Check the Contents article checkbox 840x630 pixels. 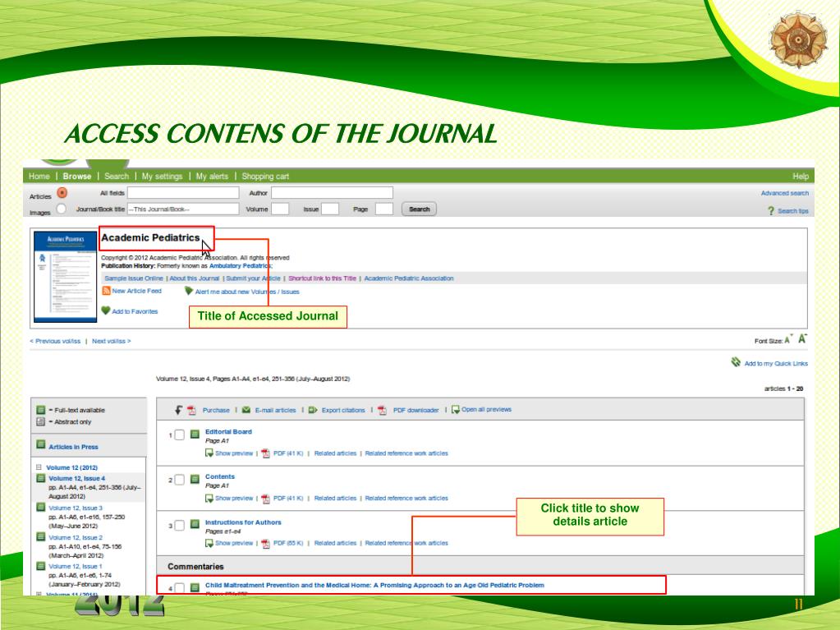(180, 480)
